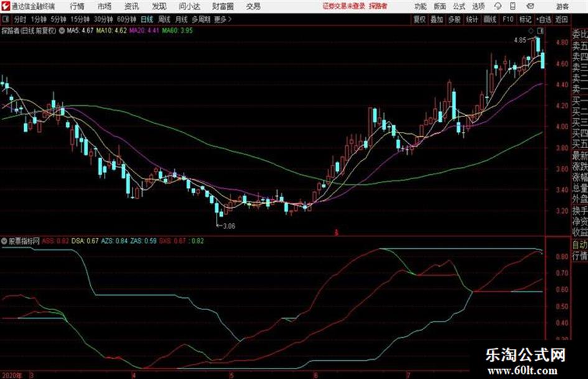Viewport: 588px width, 379px height.
Task: Select the 日线 daily period tab
Action: tap(147, 19)
